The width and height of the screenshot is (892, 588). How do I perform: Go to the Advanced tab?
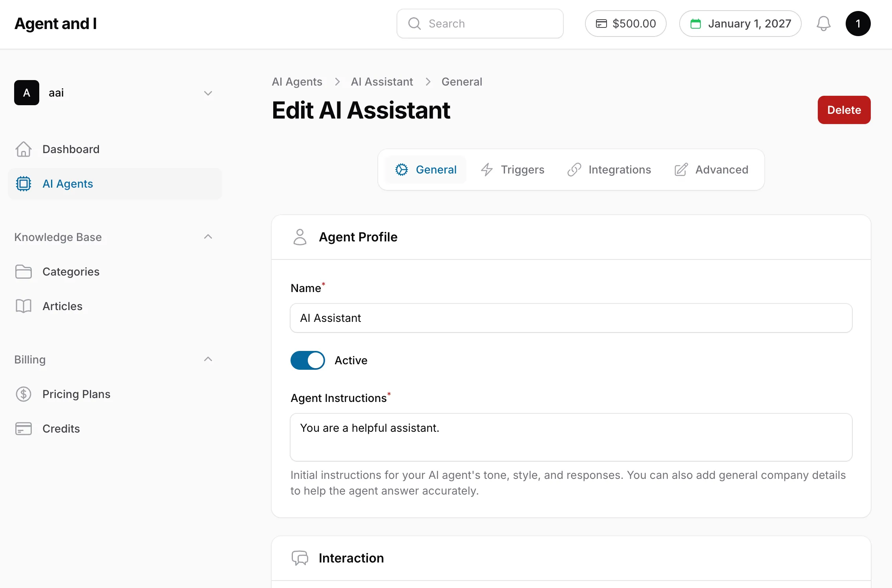[711, 170]
